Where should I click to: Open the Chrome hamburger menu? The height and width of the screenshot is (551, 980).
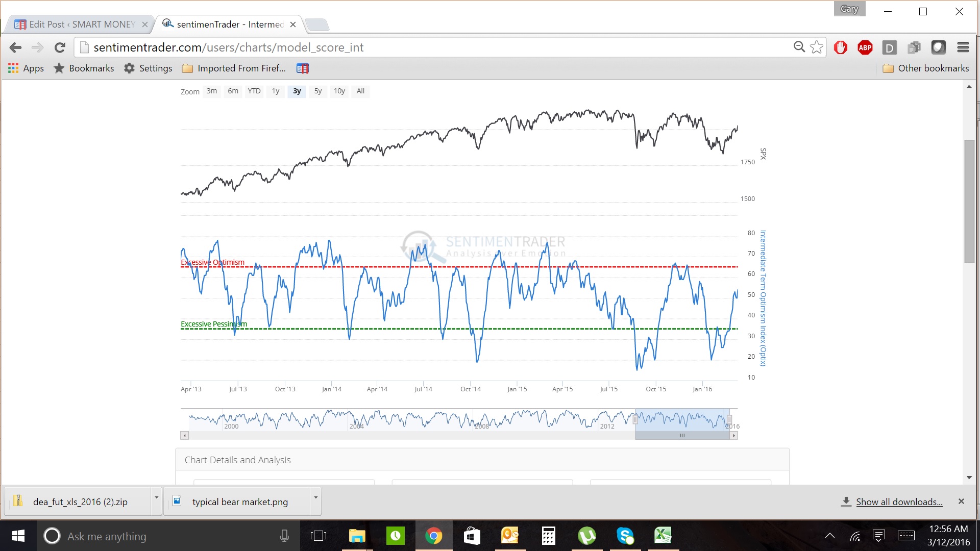click(963, 47)
